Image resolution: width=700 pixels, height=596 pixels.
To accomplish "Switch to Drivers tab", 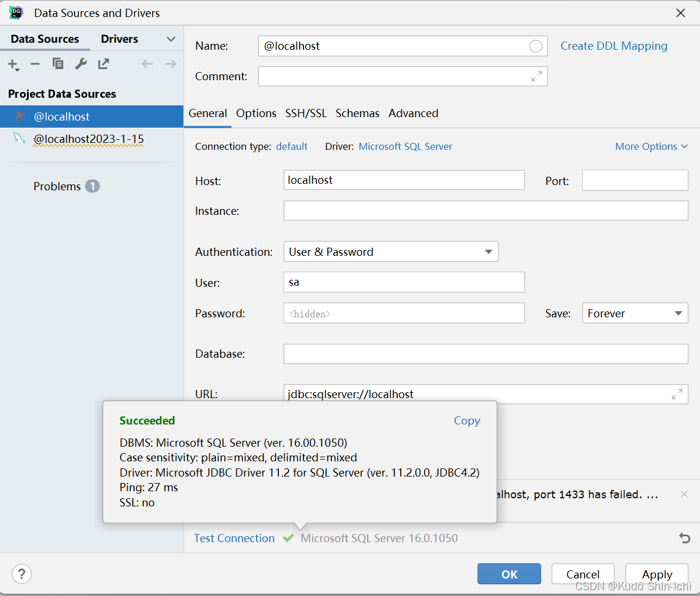I will click(x=119, y=39).
